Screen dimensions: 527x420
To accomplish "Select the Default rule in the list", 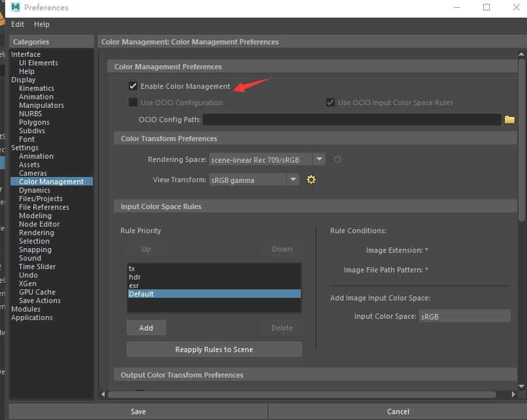I will tap(214, 294).
